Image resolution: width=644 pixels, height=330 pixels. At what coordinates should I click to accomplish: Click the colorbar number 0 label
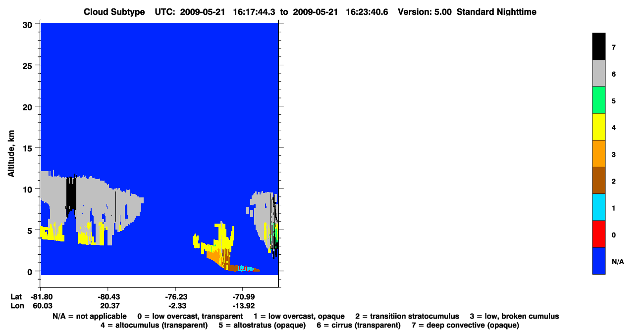tap(613, 235)
